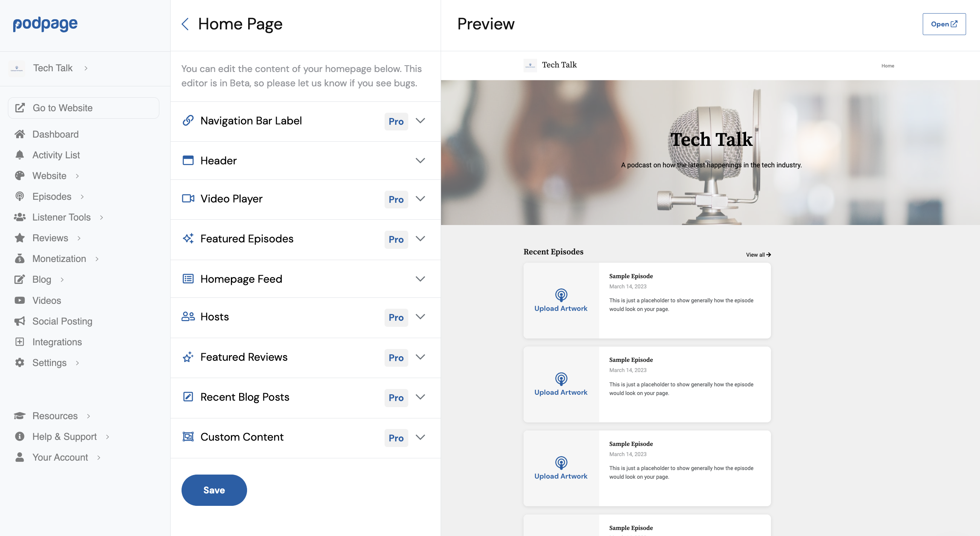Image resolution: width=980 pixels, height=536 pixels.
Task: Click the Blog edit icon
Action: coord(20,279)
